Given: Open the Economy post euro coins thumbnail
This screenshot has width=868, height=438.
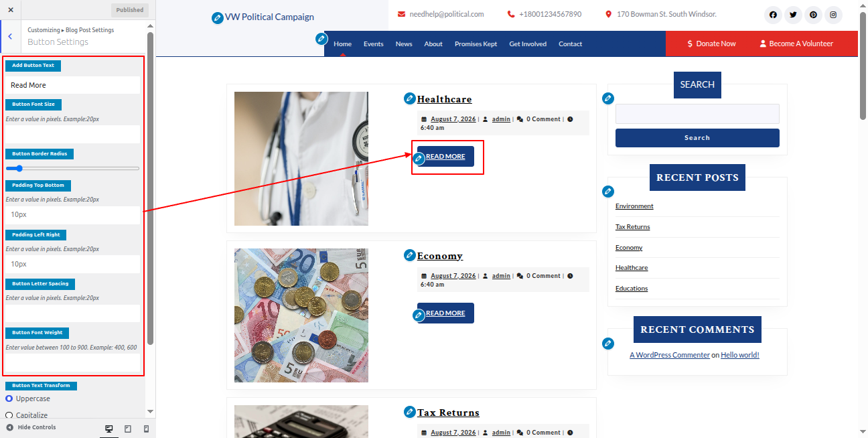Looking at the screenshot, I should pos(301,315).
